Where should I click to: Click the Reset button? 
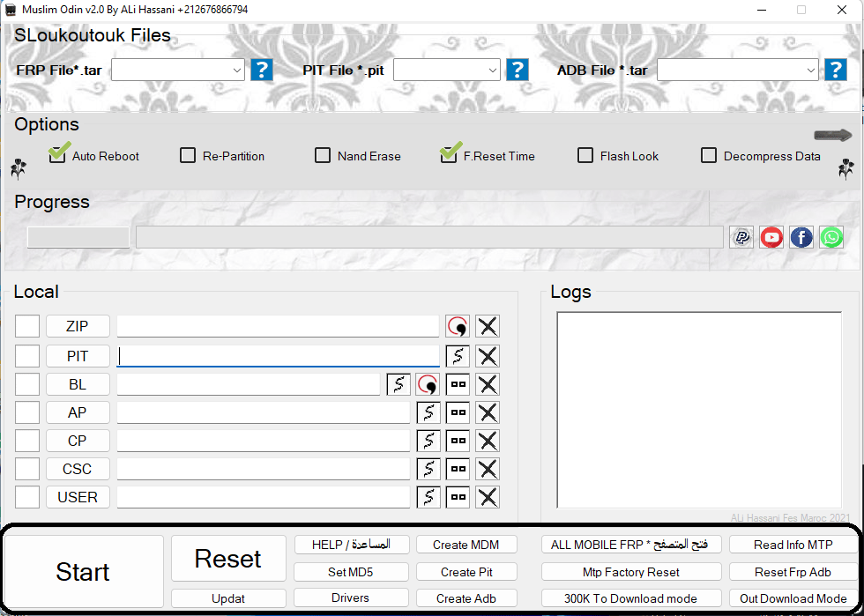[228, 558]
